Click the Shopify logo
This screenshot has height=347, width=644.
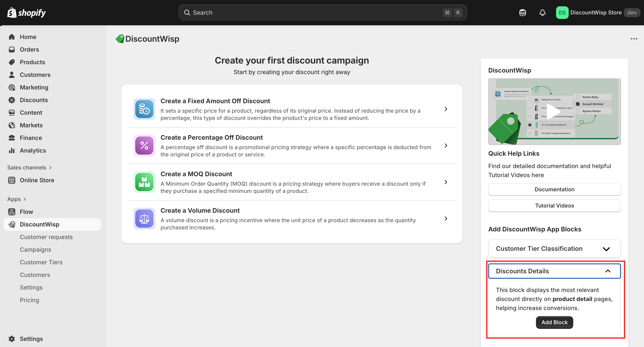tap(27, 12)
